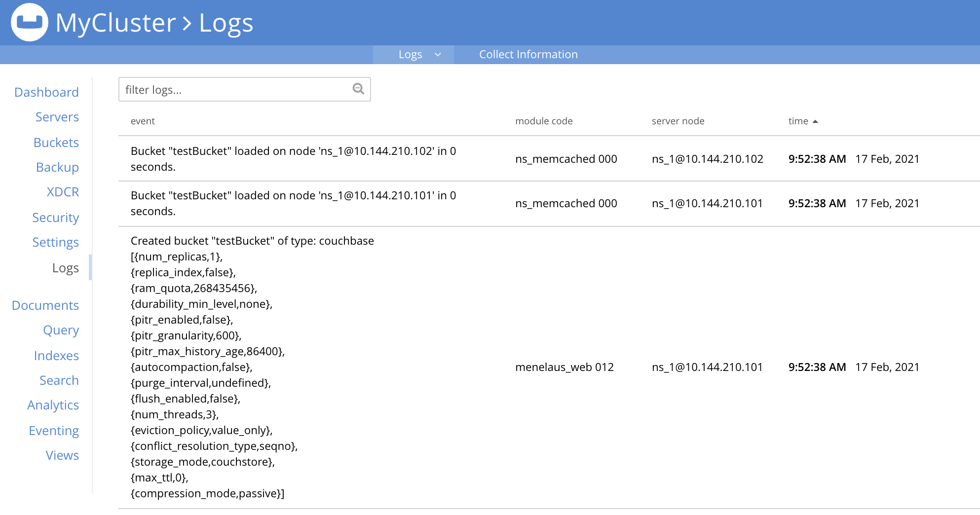Go to Dashboard in sidebar
The height and width of the screenshot is (515, 980).
pos(46,92)
